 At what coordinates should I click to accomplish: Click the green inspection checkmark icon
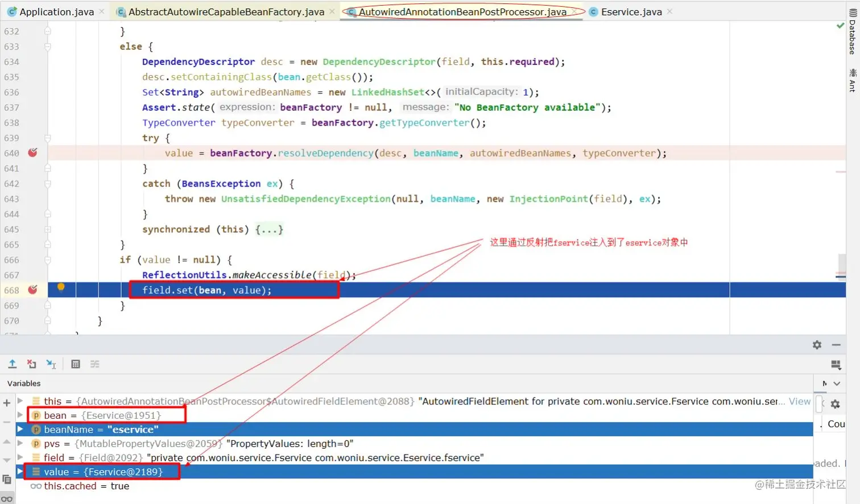[x=840, y=26]
